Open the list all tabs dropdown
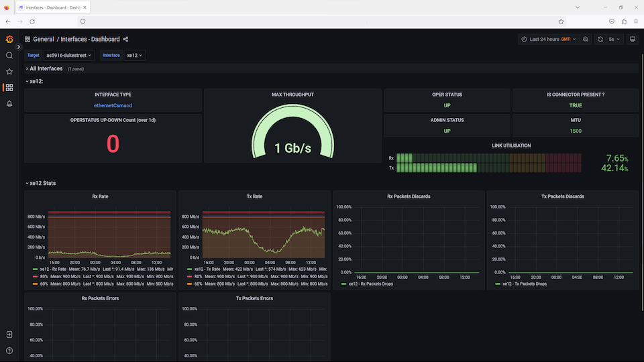Image resolution: width=644 pixels, height=362 pixels. pyautogui.click(x=578, y=7)
